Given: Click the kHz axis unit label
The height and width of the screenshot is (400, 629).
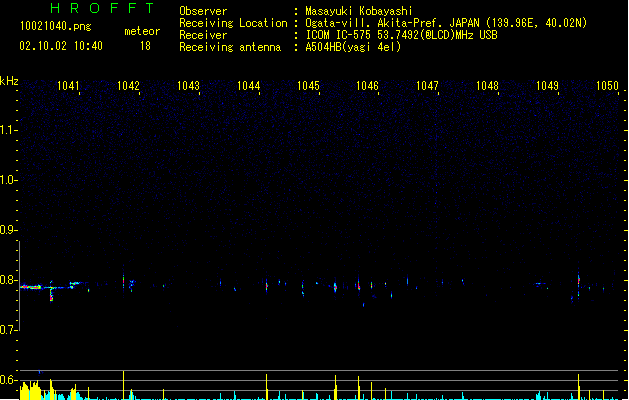Looking at the screenshot, I should tap(9, 81).
